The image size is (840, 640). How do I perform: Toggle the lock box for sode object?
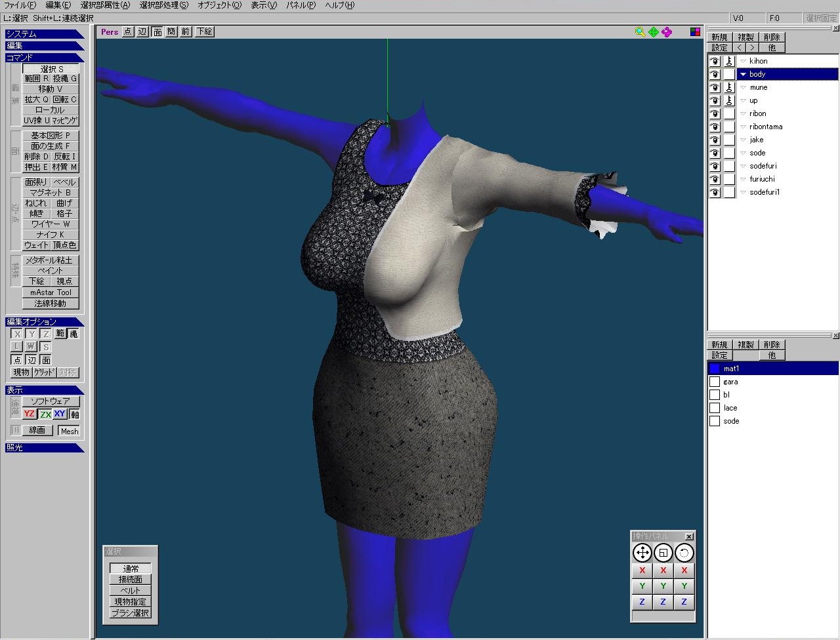pyautogui.click(x=729, y=153)
